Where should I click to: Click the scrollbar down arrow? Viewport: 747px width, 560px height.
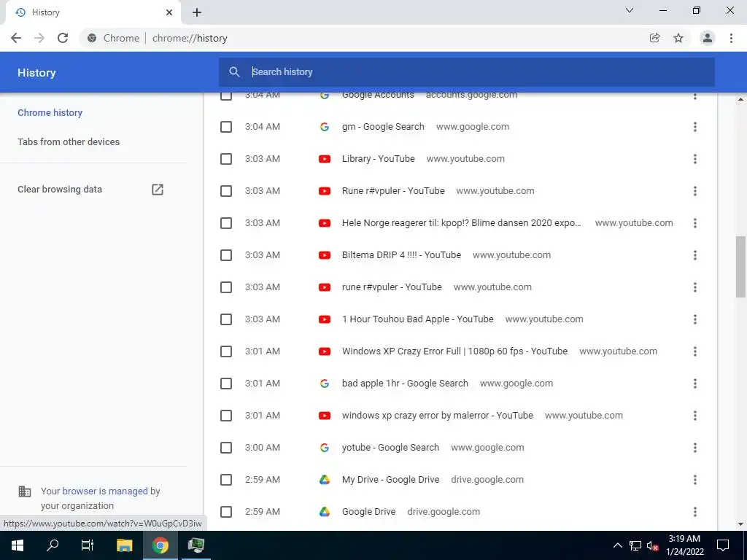click(741, 524)
